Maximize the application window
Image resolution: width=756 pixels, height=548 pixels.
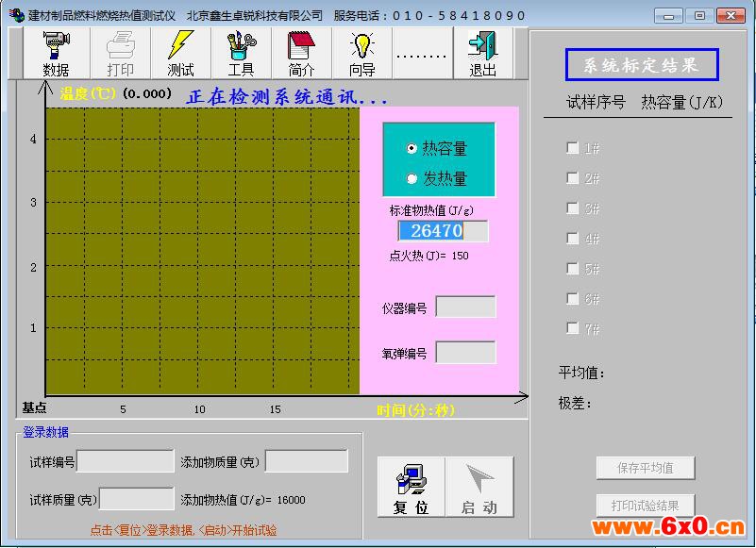(x=699, y=16)
